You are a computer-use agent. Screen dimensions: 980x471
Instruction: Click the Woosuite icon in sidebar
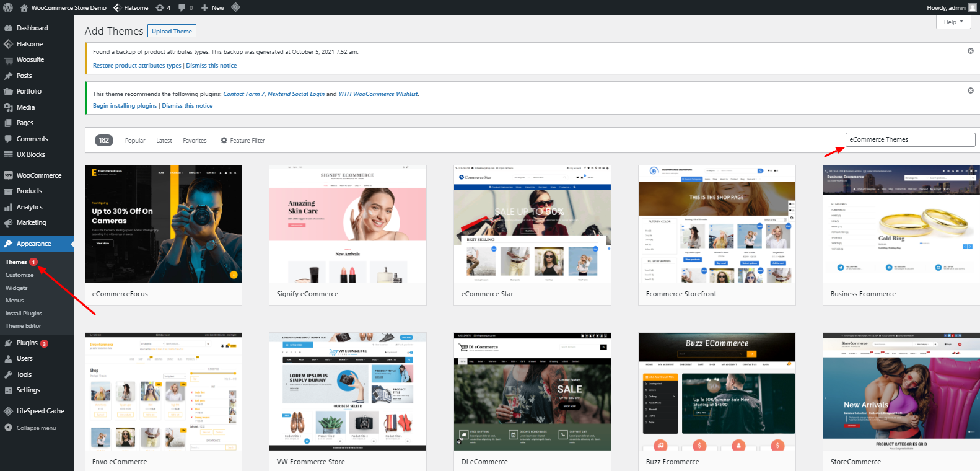[x=8, y=60]
